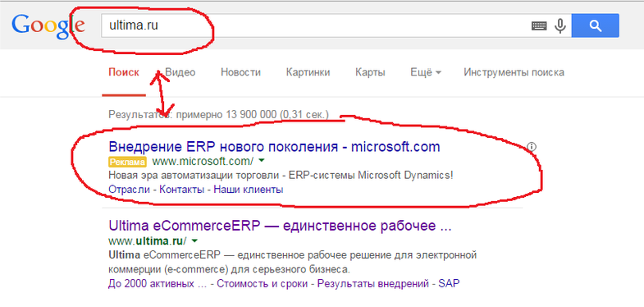
Task: Click the www.microsoft.com/ green URL text
Action: (x=203, y=161)
